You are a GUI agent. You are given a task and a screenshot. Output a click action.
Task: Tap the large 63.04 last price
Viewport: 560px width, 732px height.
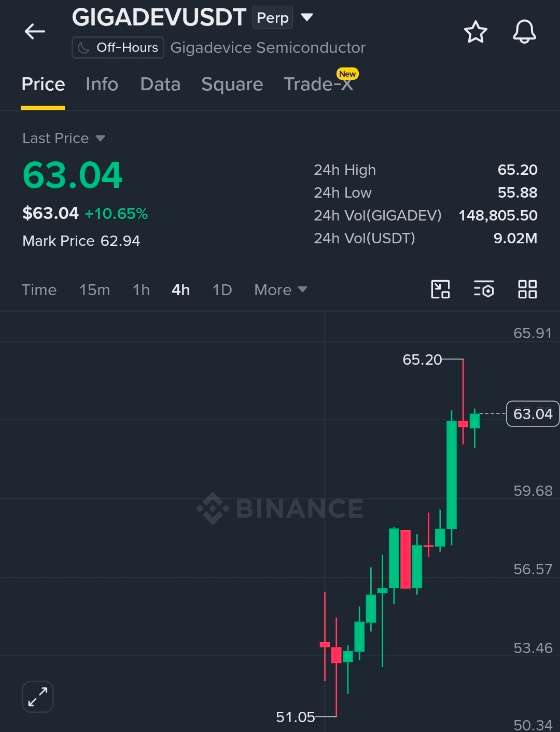(x=73, y=175)
